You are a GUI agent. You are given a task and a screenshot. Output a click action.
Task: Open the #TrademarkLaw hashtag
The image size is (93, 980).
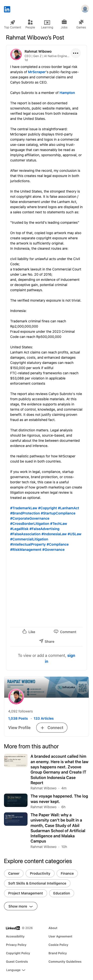23,508
